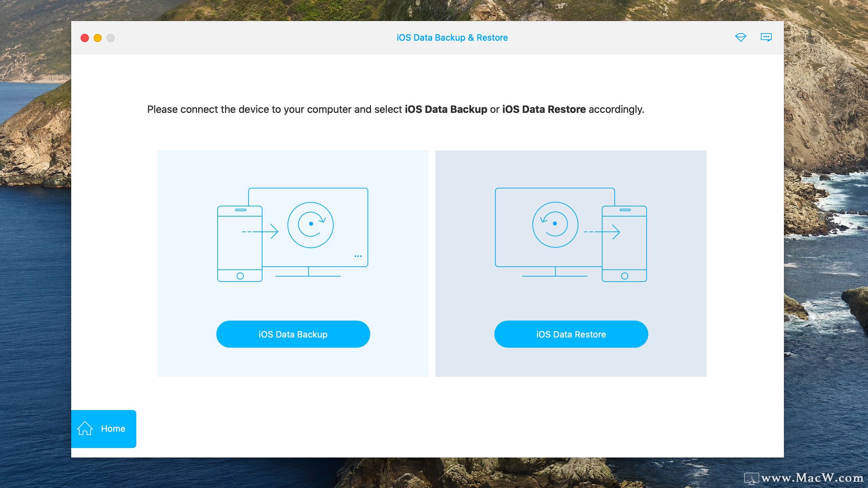
Task: Minimize the window with the yellow button
Action: pos(98,38)
